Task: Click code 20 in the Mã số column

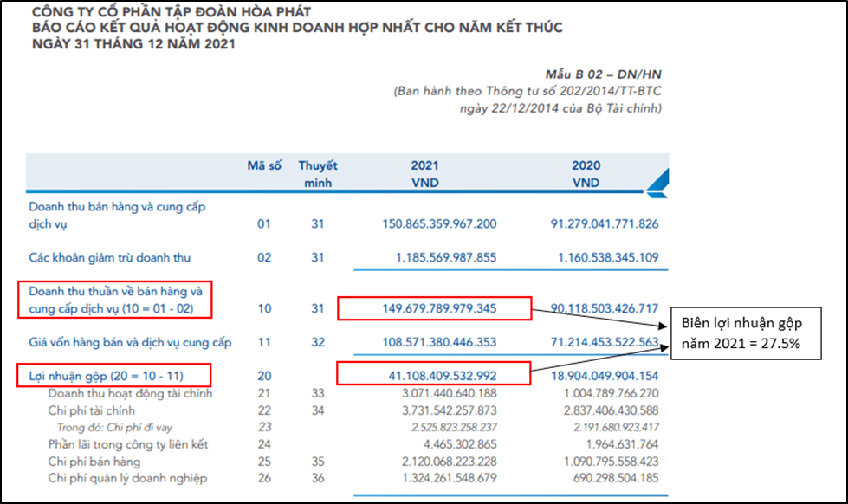Action: coord(264,376)
